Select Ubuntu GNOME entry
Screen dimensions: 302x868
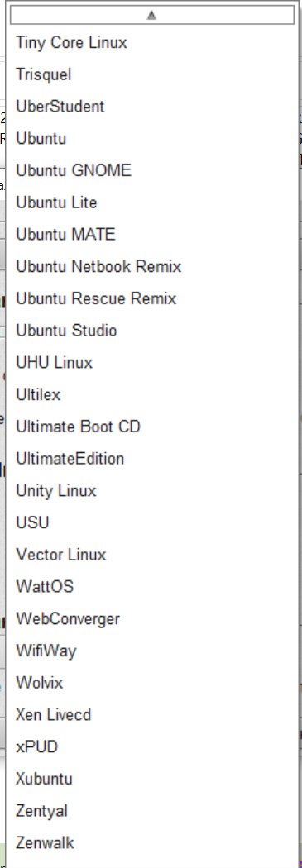click(152, 170)
